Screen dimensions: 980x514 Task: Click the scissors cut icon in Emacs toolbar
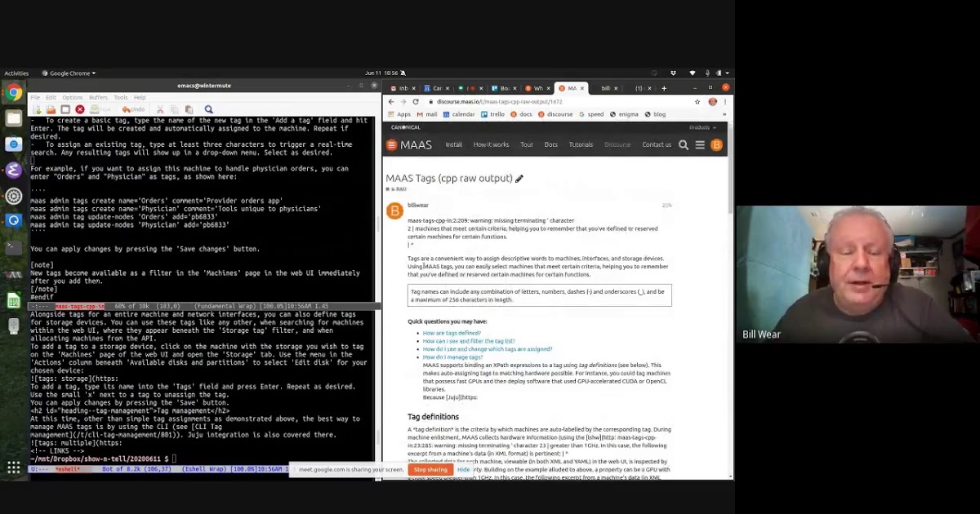point(160,109)
